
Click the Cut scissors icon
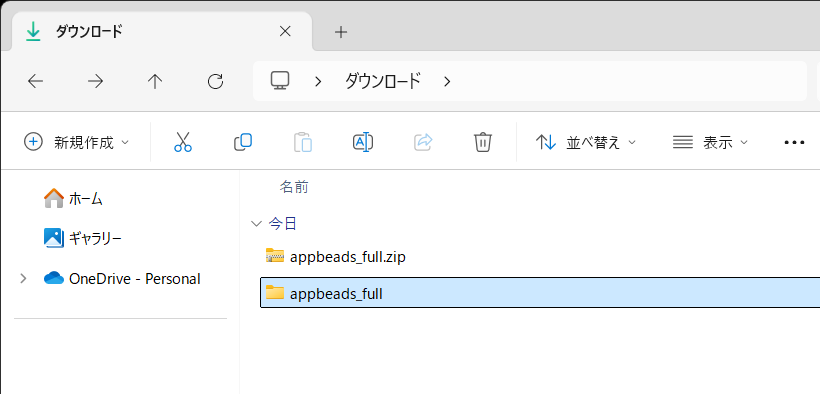point(183,142)
